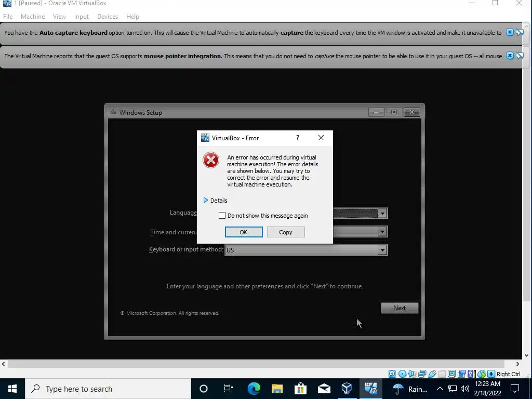Click Next in the Windows Setup window

[400, 308]
